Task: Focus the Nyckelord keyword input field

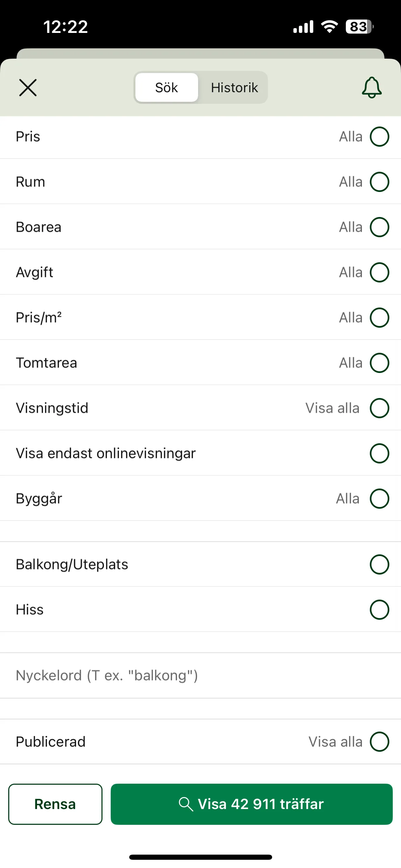Action: pos(200,675)
